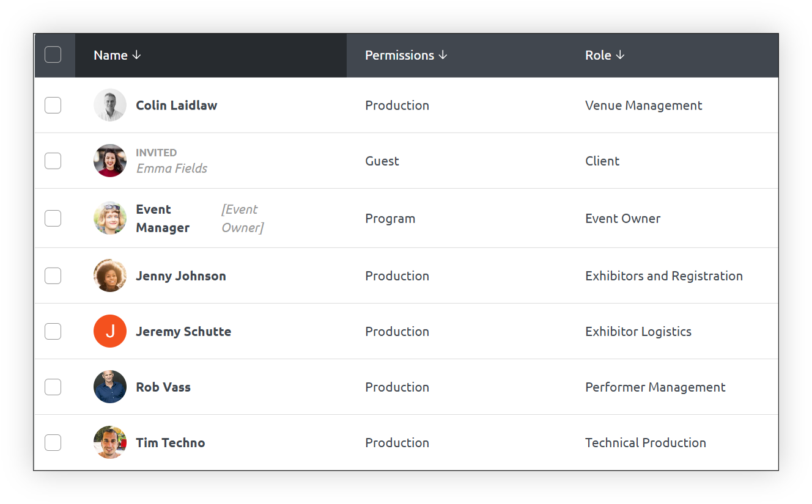Click the Technical Production role cell
The width and height of the screenshot is (812, 504).
tap(646, 442)
